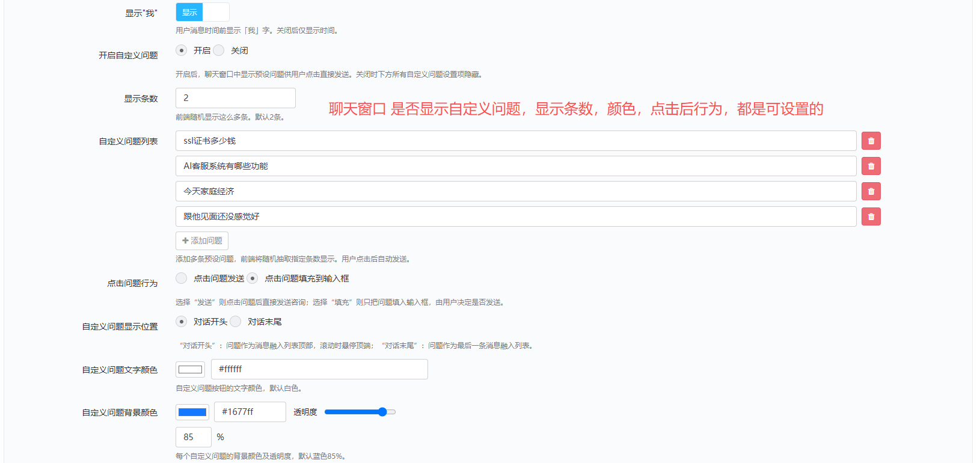Choose the 点击问题发送 option
This screenshot has height=463, width=980.
182,278
